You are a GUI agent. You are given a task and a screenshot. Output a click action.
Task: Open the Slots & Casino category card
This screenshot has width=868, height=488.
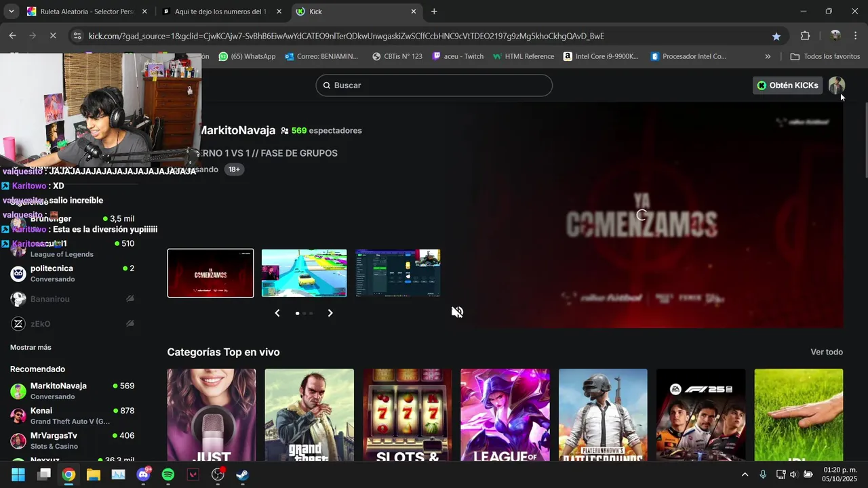pyautogui.click(x=407, y=415)
